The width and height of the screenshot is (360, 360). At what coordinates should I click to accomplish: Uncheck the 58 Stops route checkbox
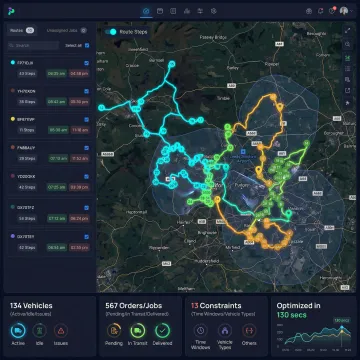pyautogui.click(x=87, y=208)
